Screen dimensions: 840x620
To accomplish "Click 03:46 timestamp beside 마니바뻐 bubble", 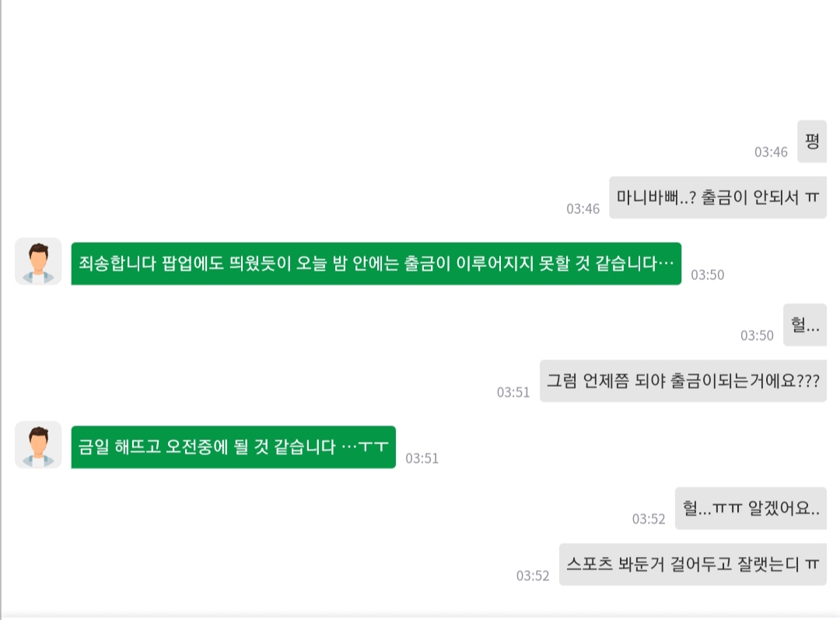I will (x=583, y=209).
